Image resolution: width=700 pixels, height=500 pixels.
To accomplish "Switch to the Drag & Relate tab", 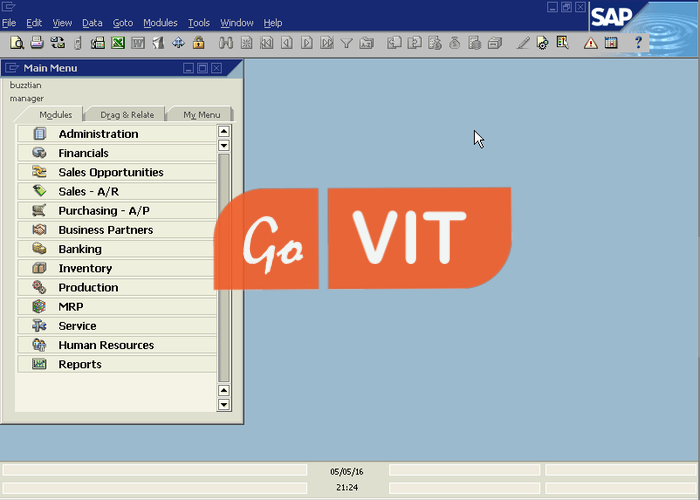I will pyautogui.click(x=127, y=115).
